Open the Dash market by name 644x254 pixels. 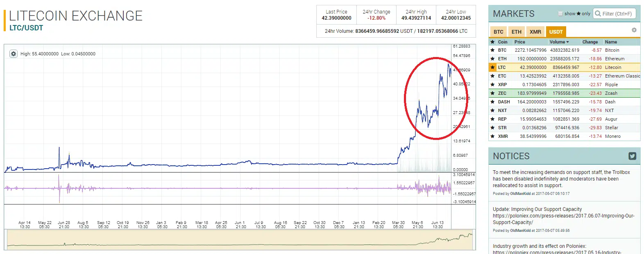[x=610, y=102]
